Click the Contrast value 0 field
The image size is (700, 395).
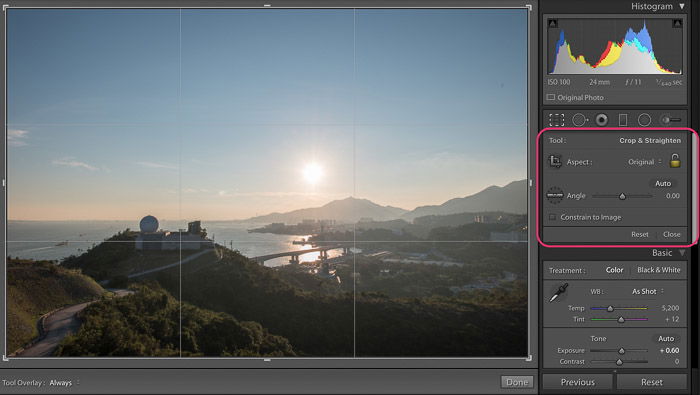(677, 362)
